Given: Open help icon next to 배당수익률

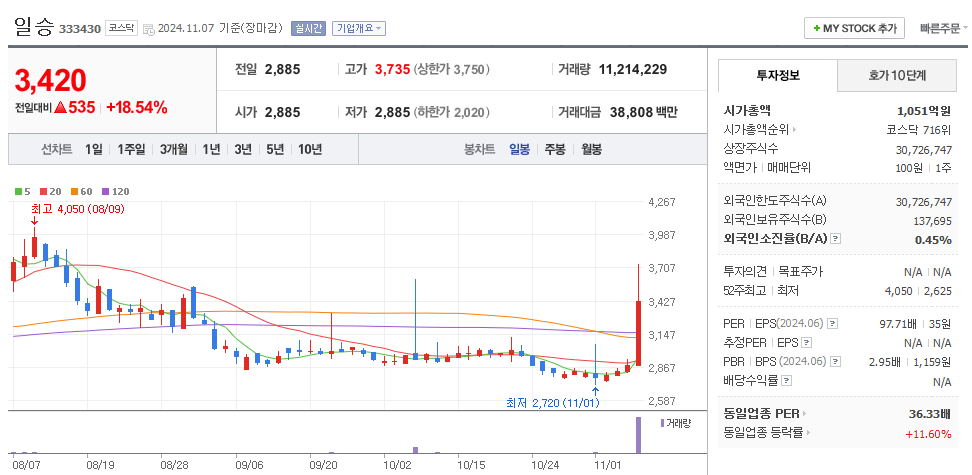Looking at the screenshot, I should tap(787, 381).
